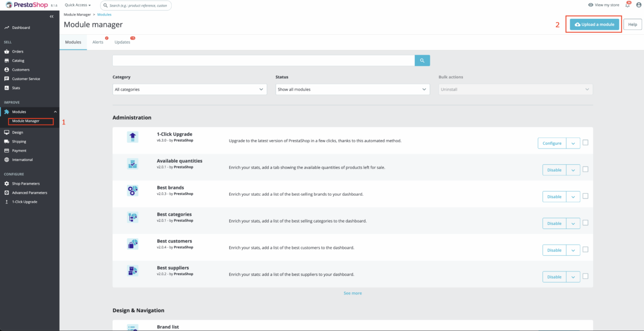Click the Stats bar chart icon
644x331 pixels.
pyautogui.click(x=6, y=87)
